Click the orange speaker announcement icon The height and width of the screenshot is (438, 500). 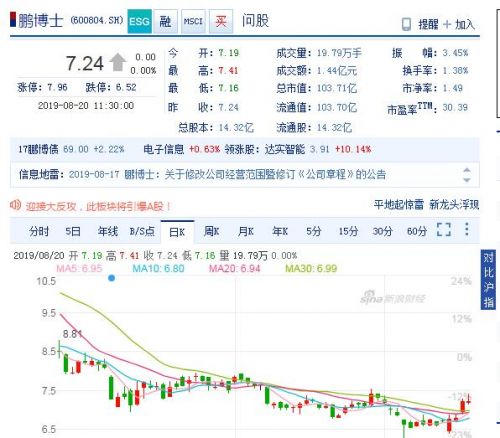point(15,205)
